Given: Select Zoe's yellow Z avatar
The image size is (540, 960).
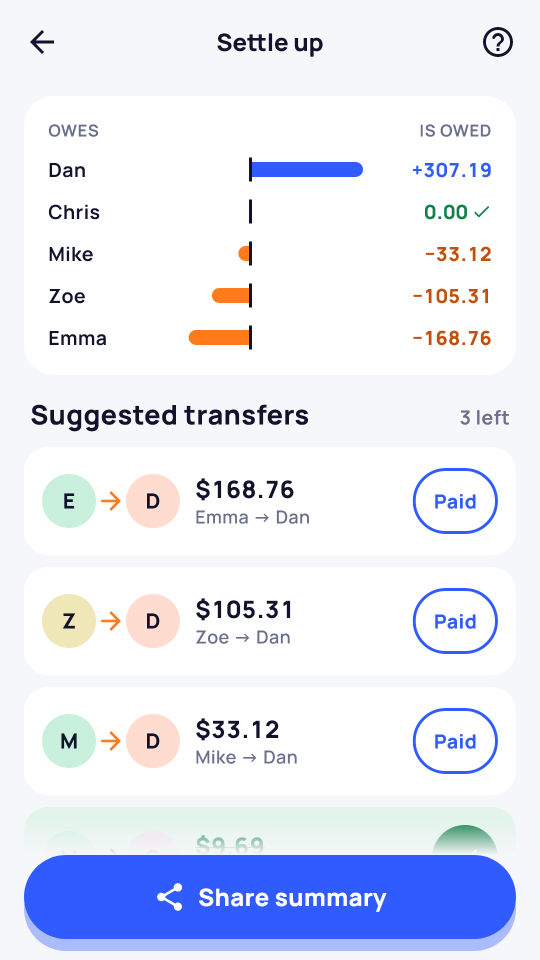Looking at the screenshot, I should 69,621.
